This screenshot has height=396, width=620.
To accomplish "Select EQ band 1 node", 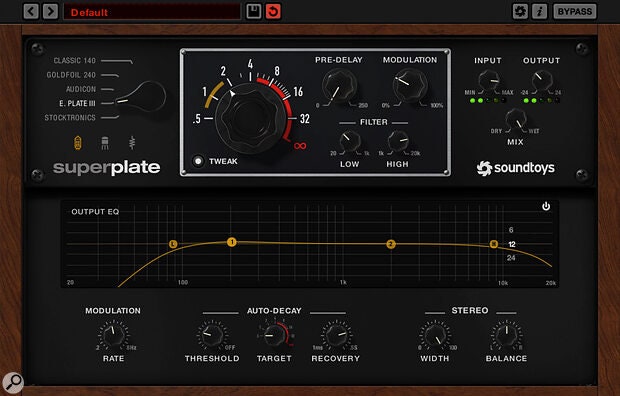I will click(x=232, y=242).
